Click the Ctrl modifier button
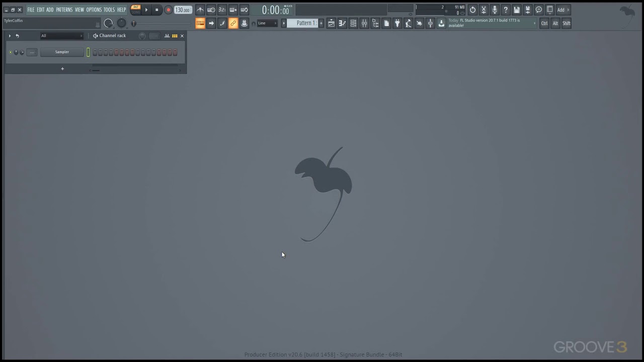644x362 pixels. click(544, 23)
